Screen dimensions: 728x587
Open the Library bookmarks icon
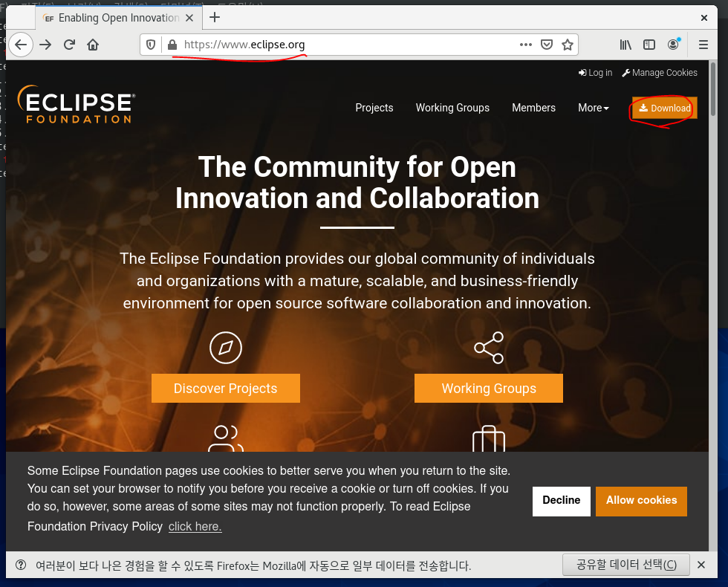point(625,45)
